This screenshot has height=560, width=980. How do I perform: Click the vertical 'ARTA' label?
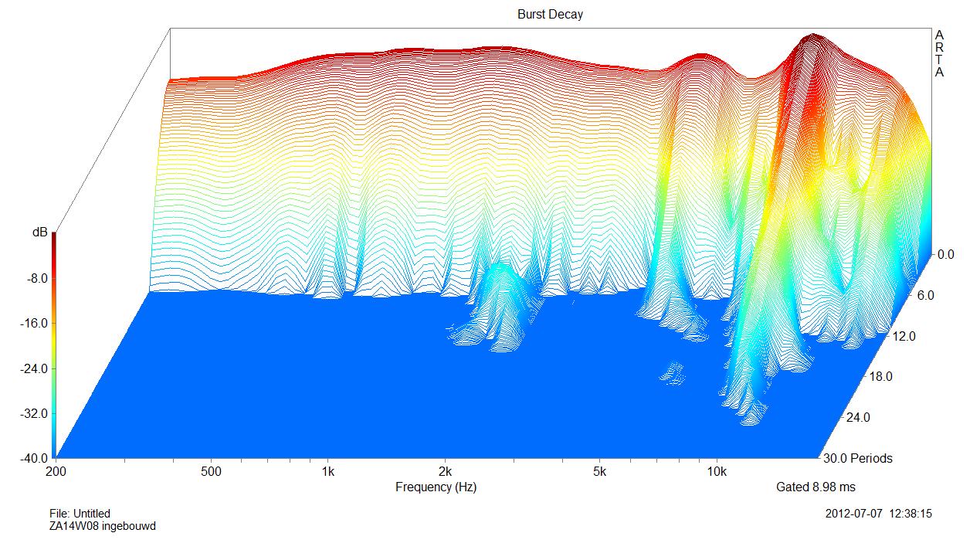[x=939, y=54]
